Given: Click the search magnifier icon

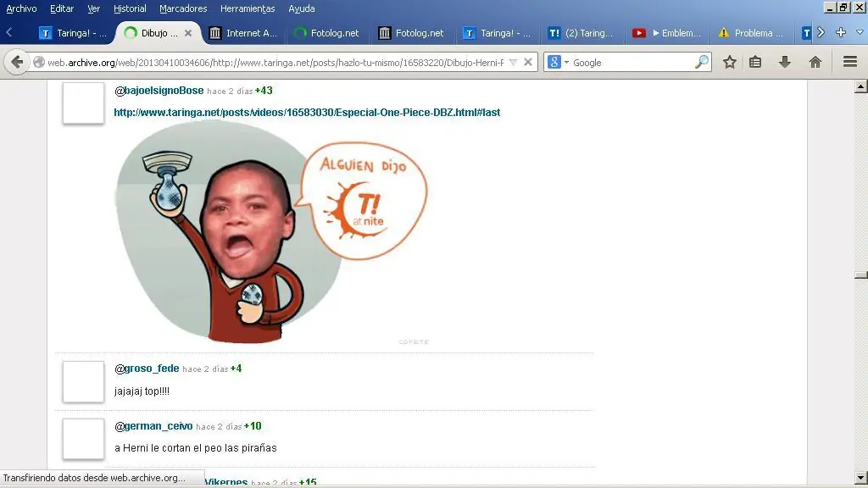Looking at the screenshot, I should [701, 62].
